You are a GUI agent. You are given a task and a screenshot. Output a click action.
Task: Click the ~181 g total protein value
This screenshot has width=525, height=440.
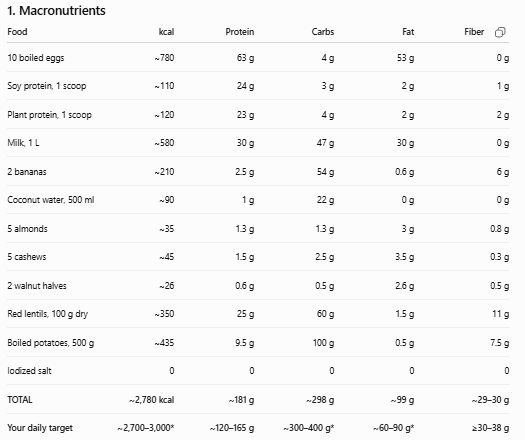pyautogui.click(x=241, y=400)
